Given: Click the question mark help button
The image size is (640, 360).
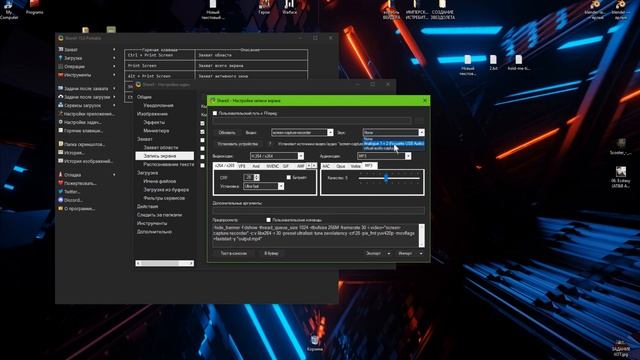Looking at the screenshot, I should point(270,144).
